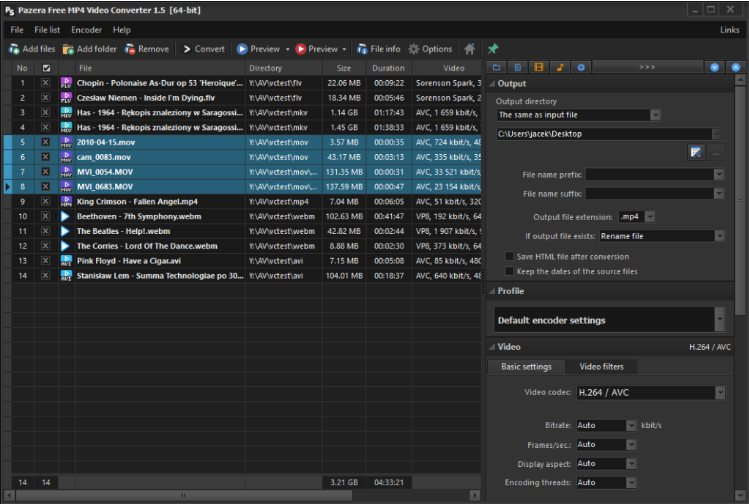Open File info from the toolbar
Screen dimensions: 749x504
(379, 49)
